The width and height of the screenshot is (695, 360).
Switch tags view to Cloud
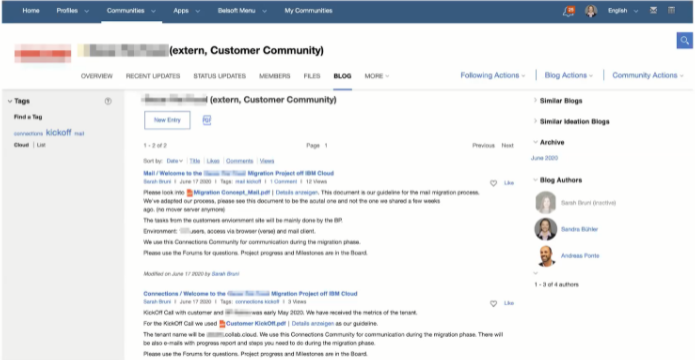pyautogui.click(x=21, y=145)
